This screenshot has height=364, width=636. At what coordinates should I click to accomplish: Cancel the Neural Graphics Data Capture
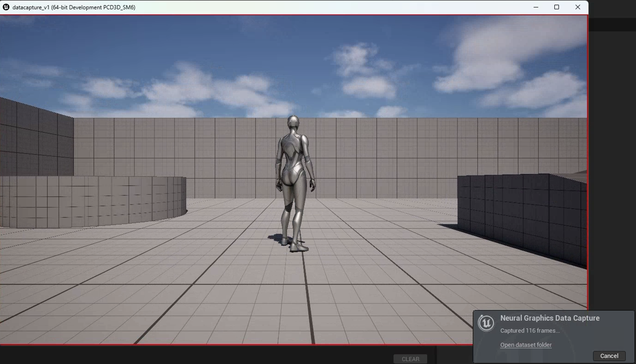(x=609, y=356)
